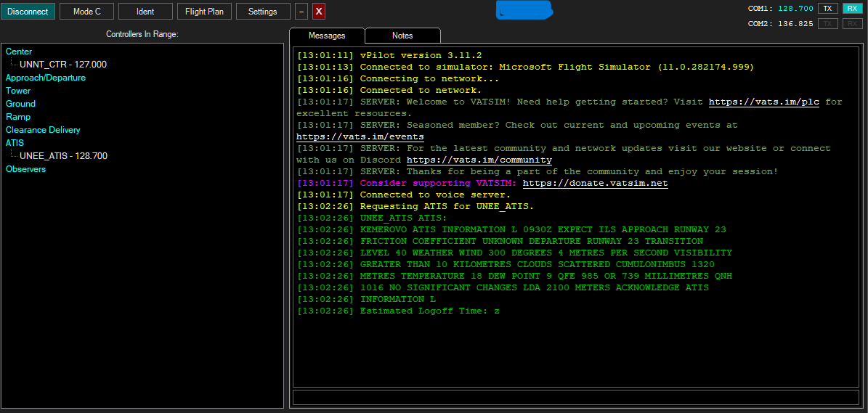Toggle COM1 TX indicator

pyautogui.click(x=827, y=9)
